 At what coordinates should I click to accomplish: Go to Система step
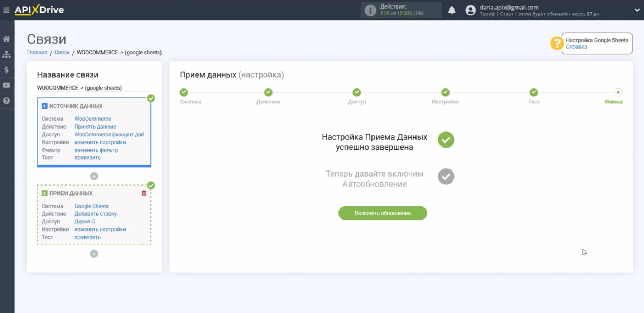184,92
